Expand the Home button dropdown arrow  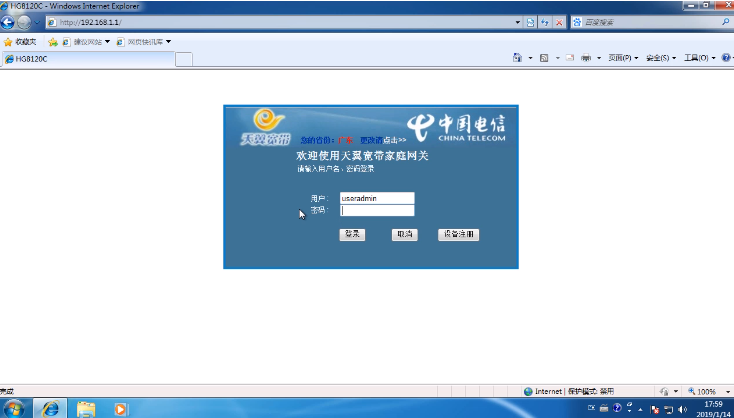530,58
